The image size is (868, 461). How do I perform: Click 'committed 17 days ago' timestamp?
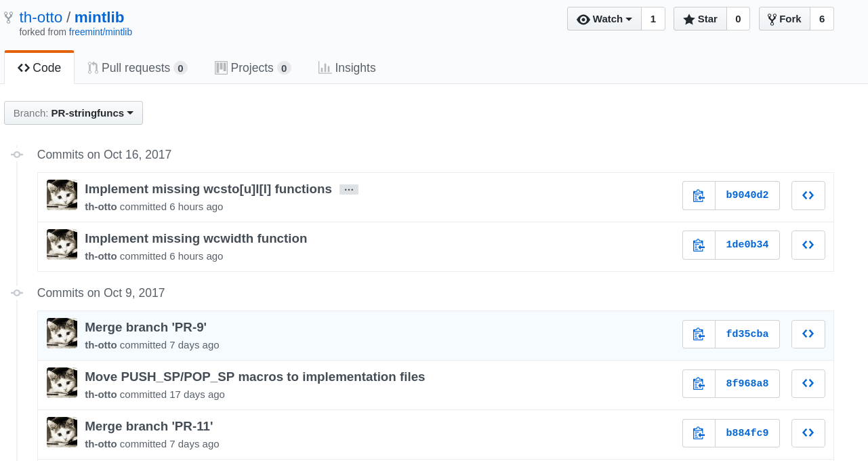tap(172, 395)
